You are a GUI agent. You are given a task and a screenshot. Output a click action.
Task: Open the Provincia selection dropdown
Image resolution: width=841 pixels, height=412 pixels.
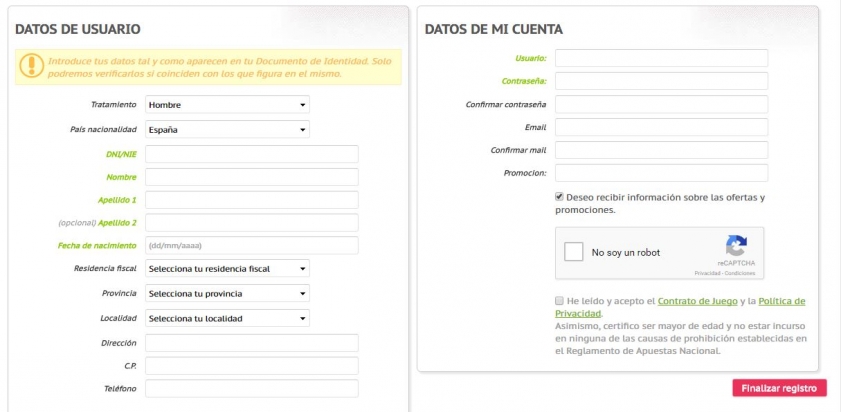(227, 293)
